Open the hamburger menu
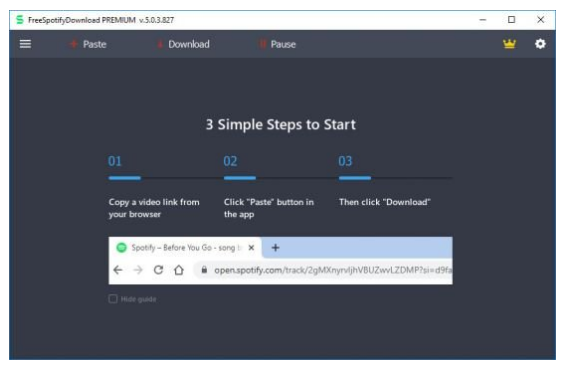Viewport: 562px width, 365px height. [x=25, y=44]
